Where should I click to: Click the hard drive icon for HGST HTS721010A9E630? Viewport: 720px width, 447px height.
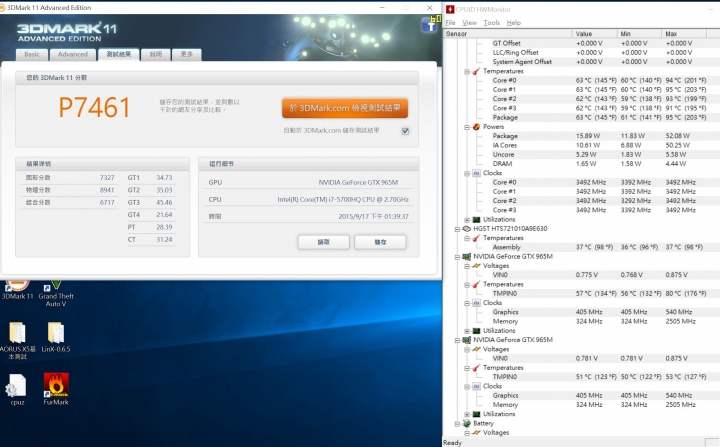[467, 229]
